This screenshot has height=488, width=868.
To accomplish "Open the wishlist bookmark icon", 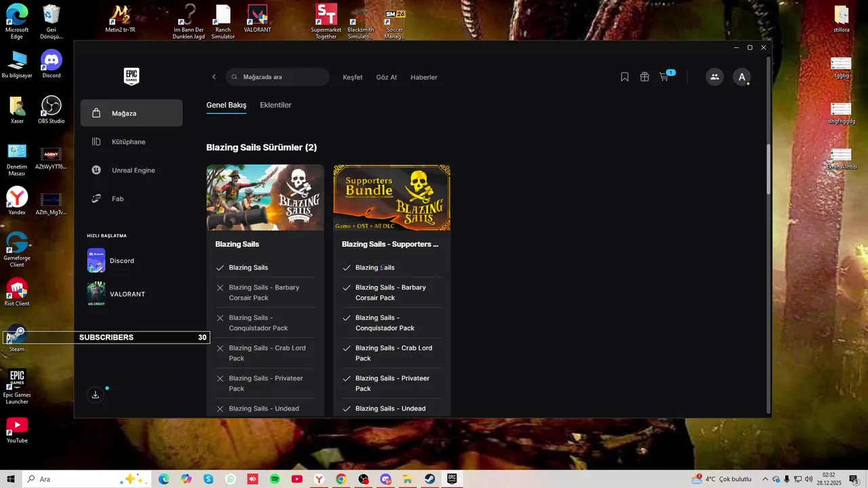I will click(x=625, y=77).
